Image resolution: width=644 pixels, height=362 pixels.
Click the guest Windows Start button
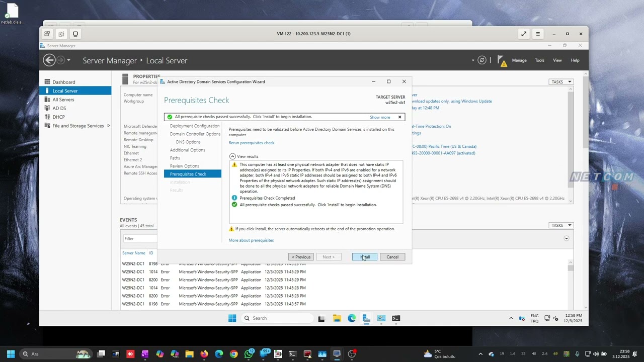232,318
